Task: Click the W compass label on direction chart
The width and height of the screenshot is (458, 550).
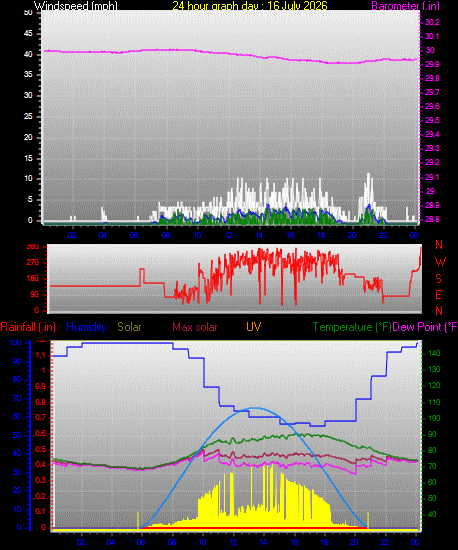Action: click(440, 261)
